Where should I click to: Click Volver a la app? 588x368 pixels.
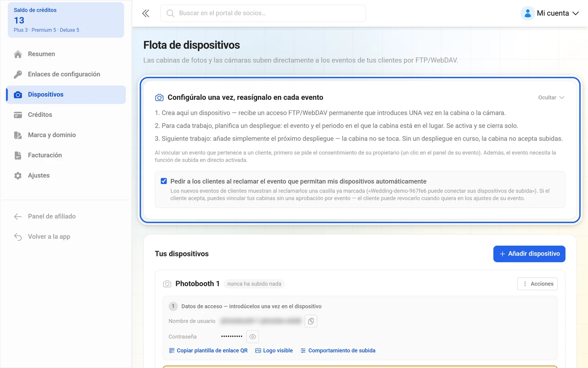coord(66,237)
